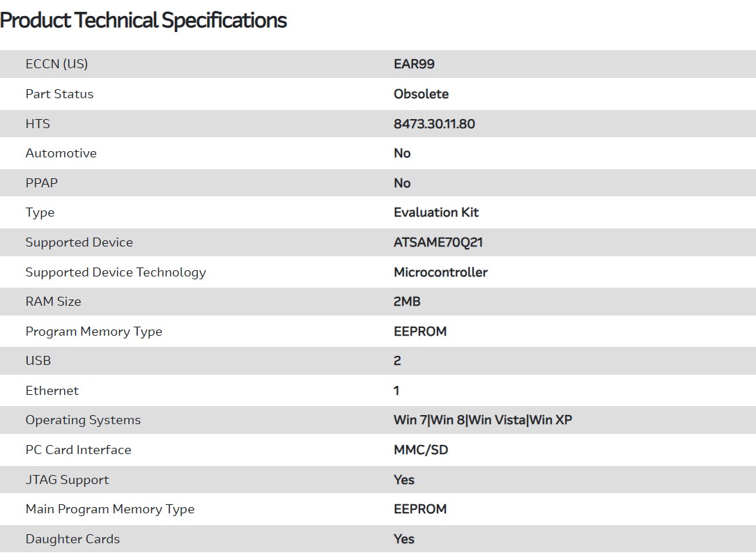Viewport: 756px width, 553px height.
Task: Click the Microcontroller technology value
Action: (440, 272)
